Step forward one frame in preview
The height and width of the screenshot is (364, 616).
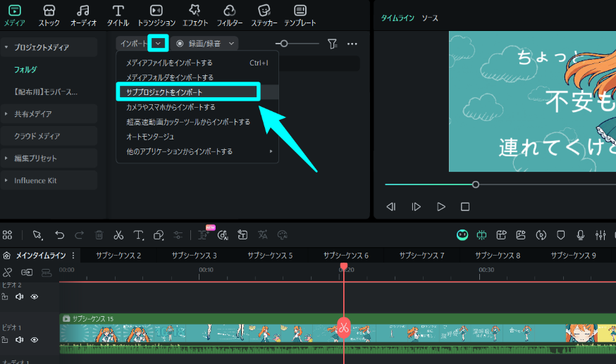416,207
